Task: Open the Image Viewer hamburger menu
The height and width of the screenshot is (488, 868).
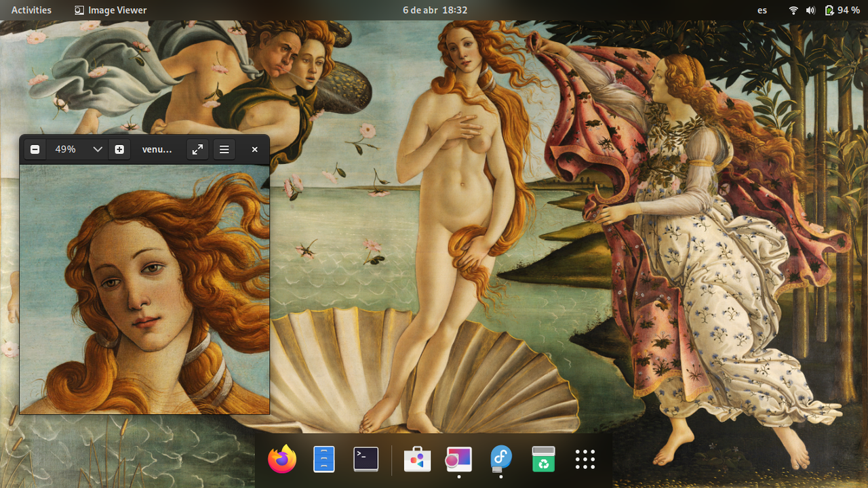Action: point(224,149)
